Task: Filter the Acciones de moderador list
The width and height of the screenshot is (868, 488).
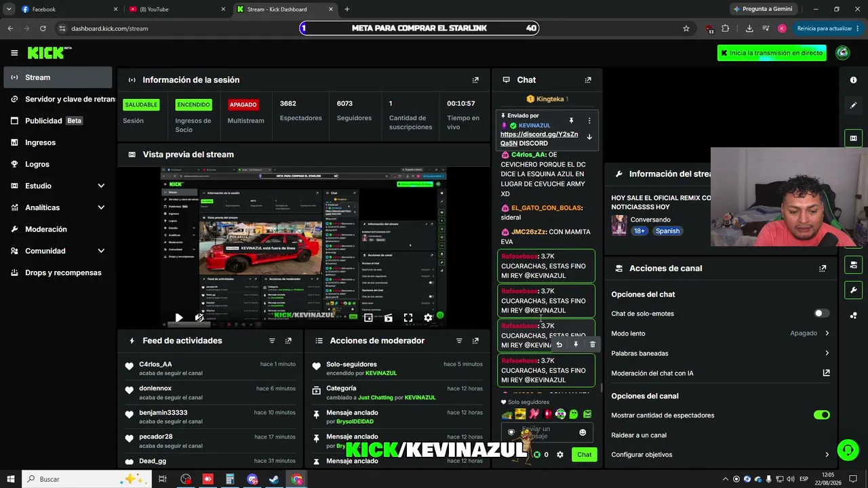Action: [459, 341]
